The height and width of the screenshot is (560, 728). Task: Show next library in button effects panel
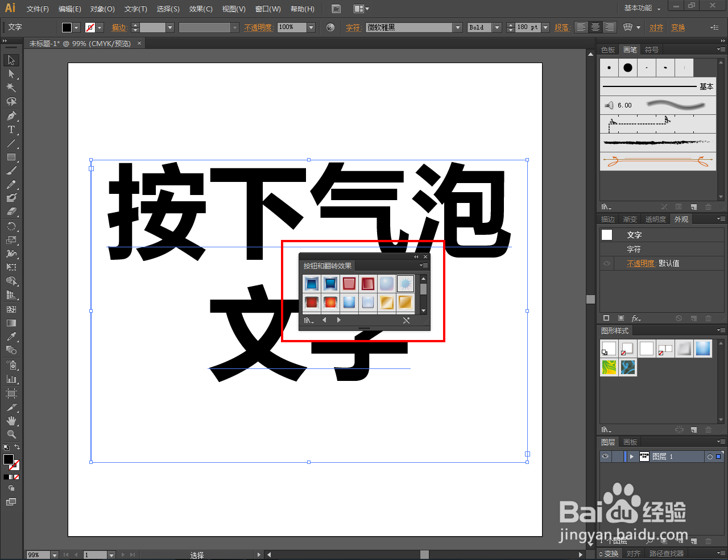(339, 320)
